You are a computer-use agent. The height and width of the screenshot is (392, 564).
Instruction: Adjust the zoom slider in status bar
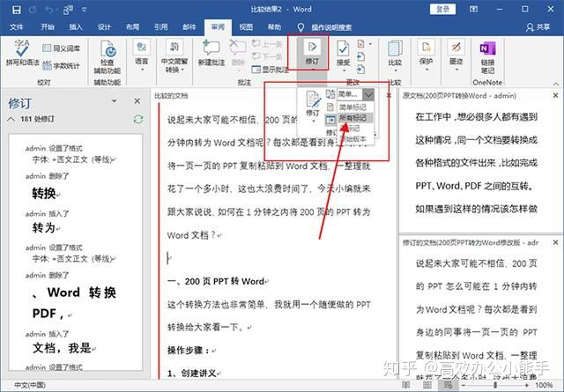[495, 385]
